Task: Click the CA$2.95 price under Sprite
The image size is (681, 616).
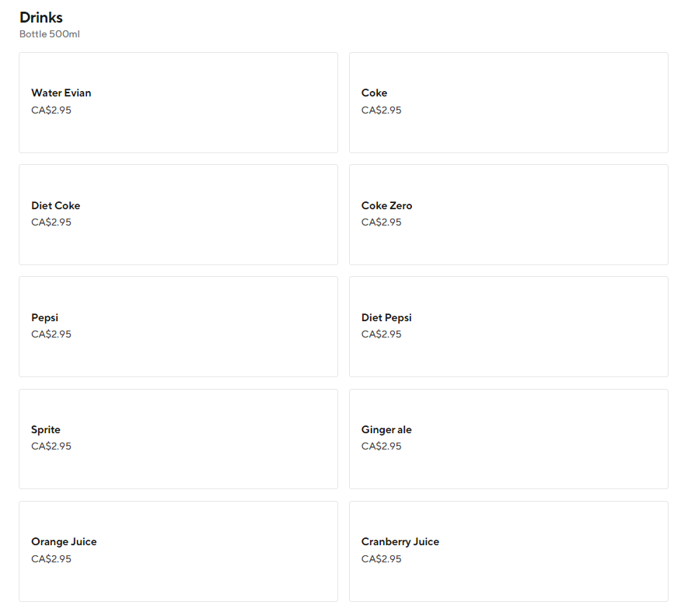Action: pyautogui.click(x=51, y=446)
